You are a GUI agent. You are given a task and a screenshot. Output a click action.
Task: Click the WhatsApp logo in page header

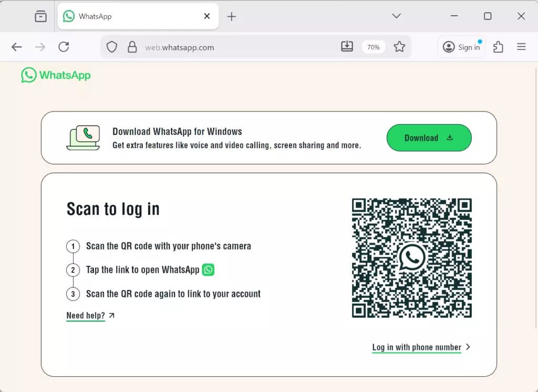pos(56,75)
